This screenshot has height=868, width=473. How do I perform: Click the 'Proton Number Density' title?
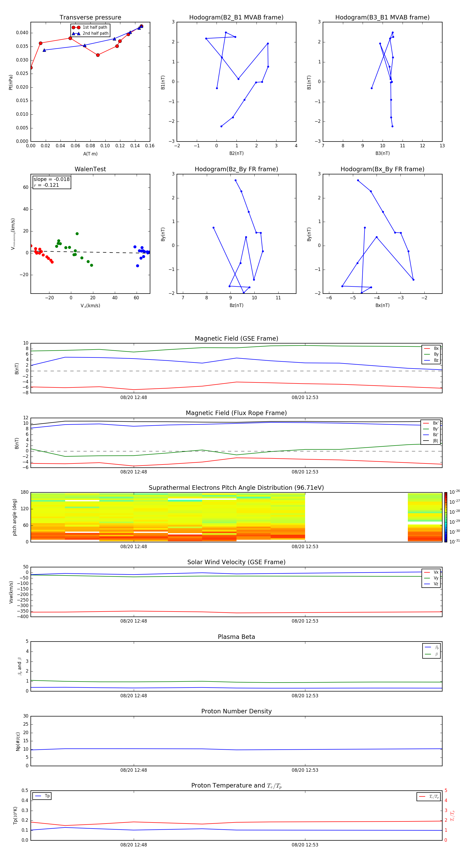click(x=236, y=711)
